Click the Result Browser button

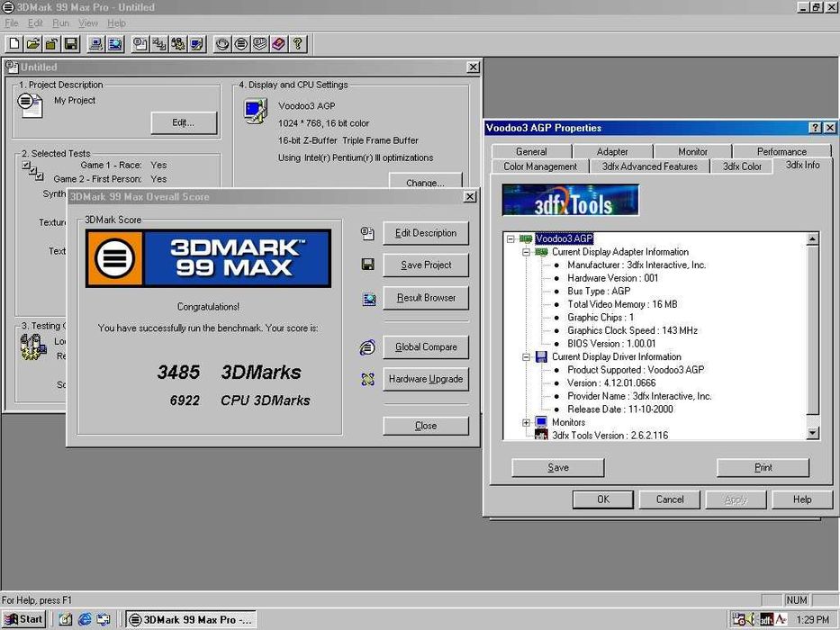[x=426, y=298]
